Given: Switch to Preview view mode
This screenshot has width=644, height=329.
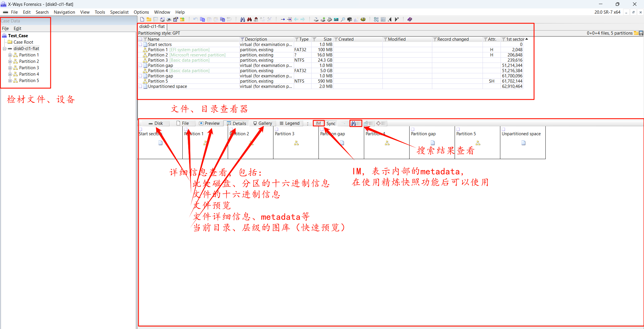Looking at the screenshot, I should [209, 123].
